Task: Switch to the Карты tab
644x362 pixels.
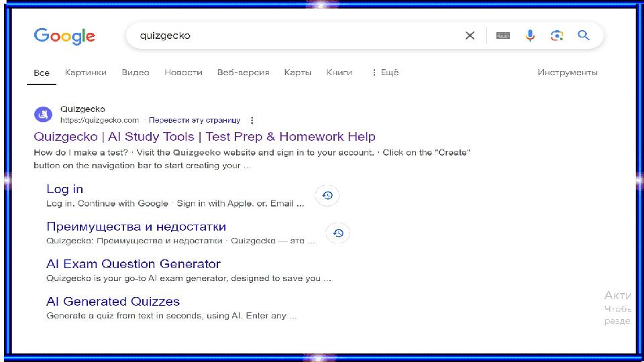Action: click(x=298, y=72)
